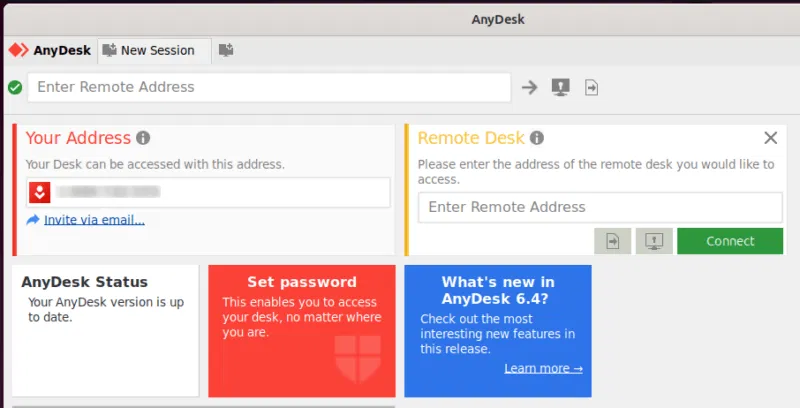This screenshot has height=408, width=800.
Task: Select your blurred desk address field
Action: (x=220, y=192)
